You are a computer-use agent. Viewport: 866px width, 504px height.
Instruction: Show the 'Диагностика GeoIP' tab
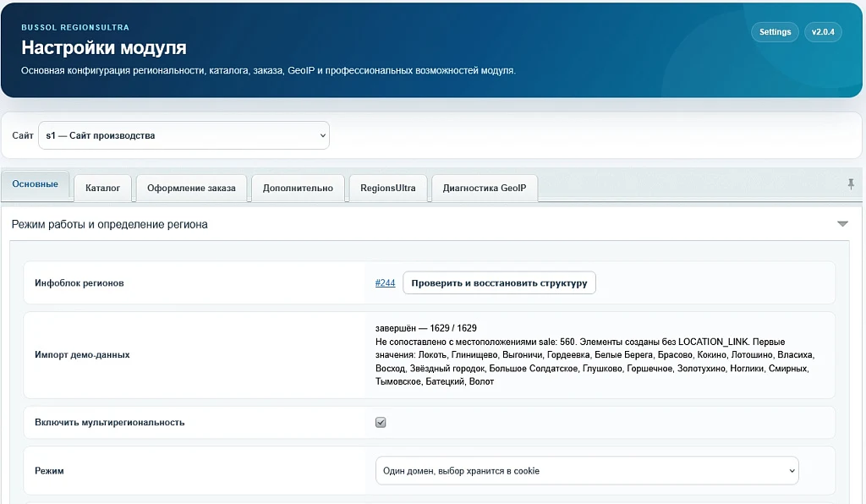click(x=485, y=189)
